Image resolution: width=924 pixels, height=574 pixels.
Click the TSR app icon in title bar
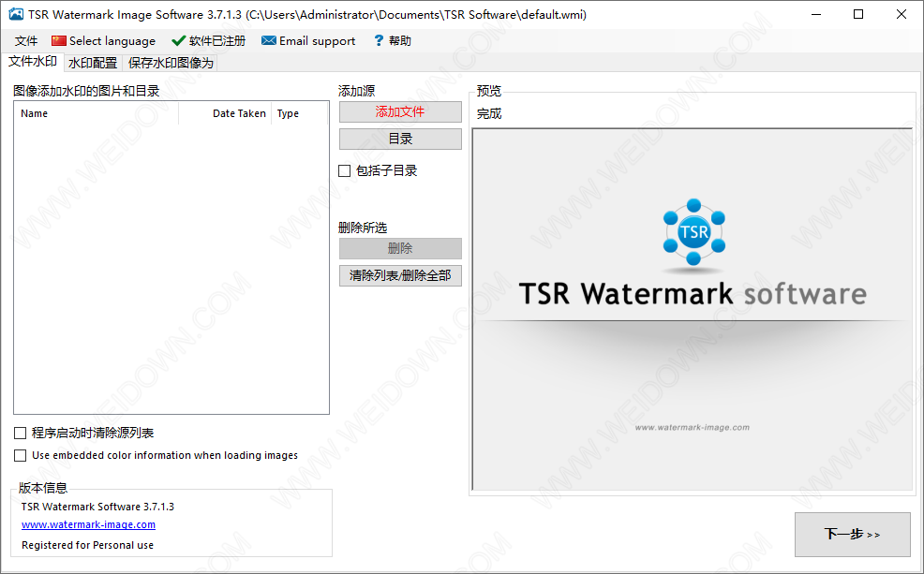click(x=16, y=14)
